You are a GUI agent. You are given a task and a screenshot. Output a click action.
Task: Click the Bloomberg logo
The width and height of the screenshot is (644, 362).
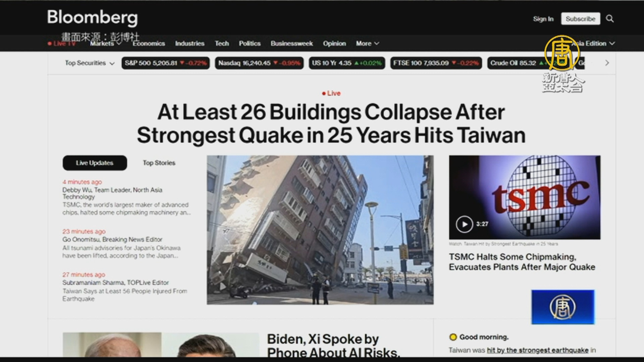pos(92,17)
